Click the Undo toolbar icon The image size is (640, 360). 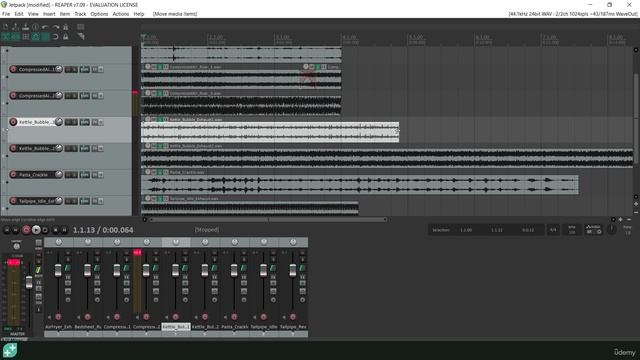pyautogui.click(x=45, y=27)
